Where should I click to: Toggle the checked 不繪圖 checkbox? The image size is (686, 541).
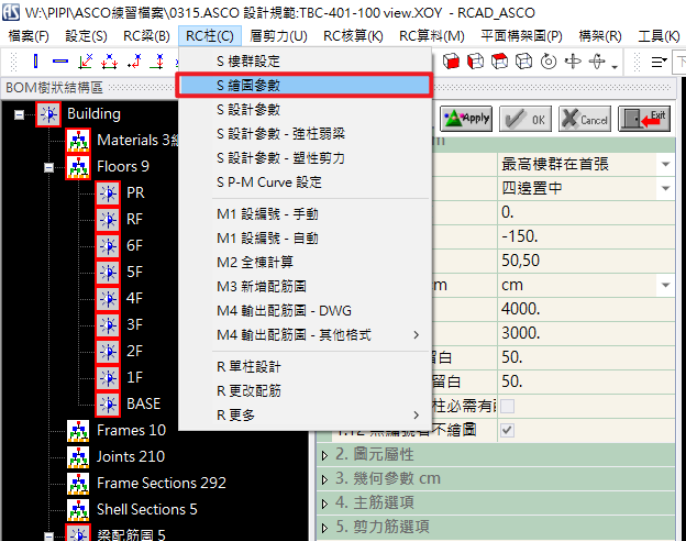(507, 431)
